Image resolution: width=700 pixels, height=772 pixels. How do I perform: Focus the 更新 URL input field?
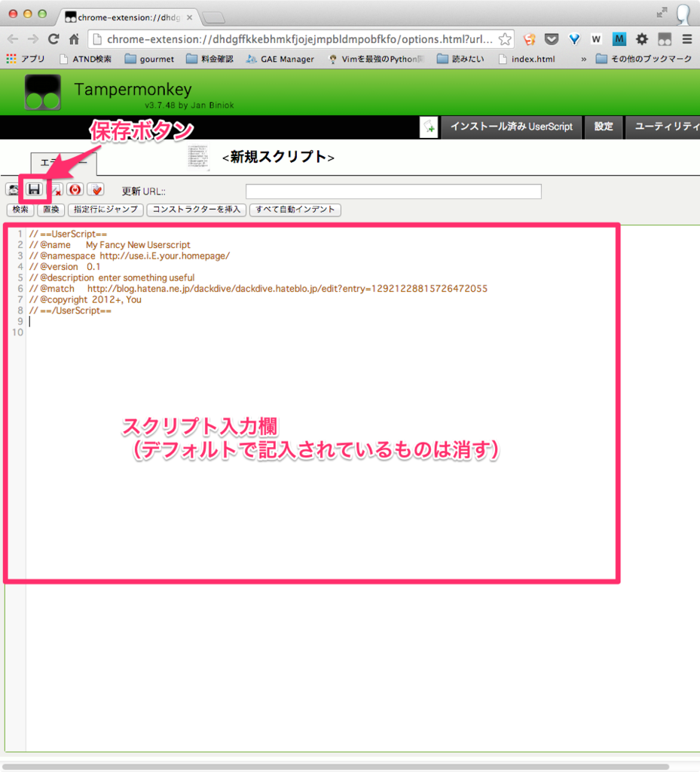[393, 191]
